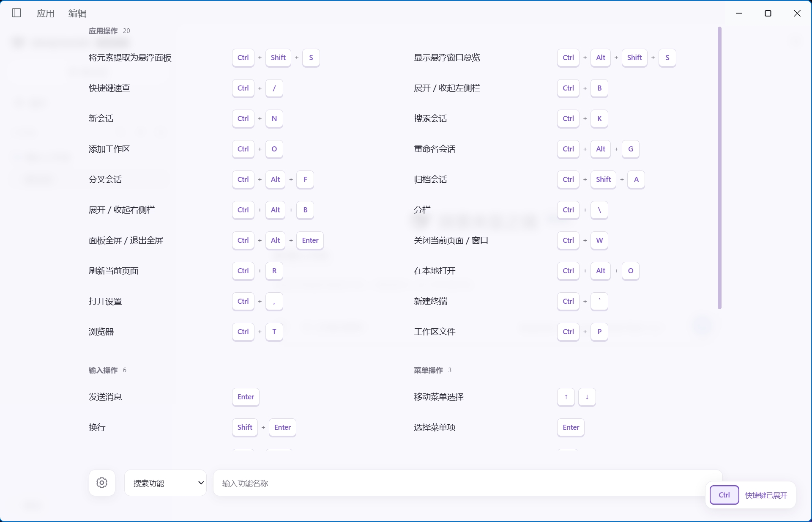812x522 pixels.
Task: Click the 菜单操作 section heading
Action: [x=428, y=370]
